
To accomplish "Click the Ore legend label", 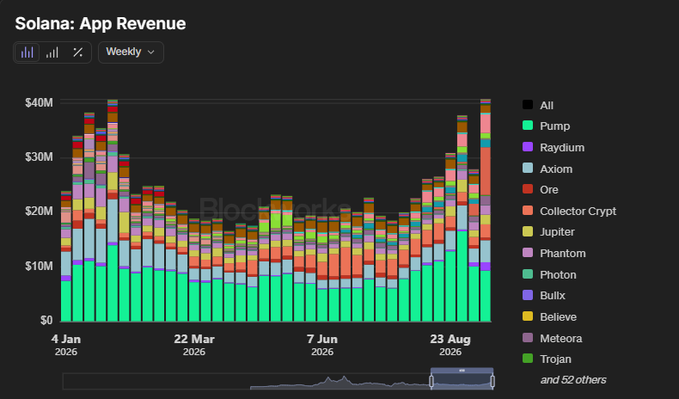I will (x=549, y=190).
